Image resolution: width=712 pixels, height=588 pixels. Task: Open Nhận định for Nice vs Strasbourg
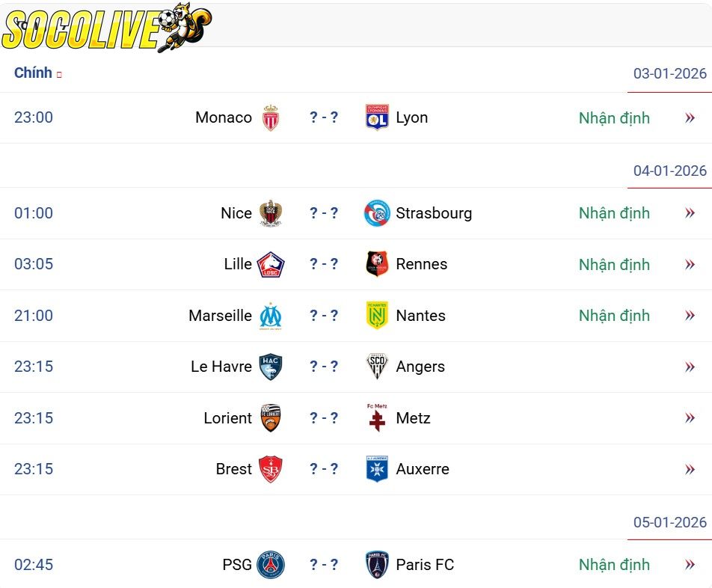point(614,213)
